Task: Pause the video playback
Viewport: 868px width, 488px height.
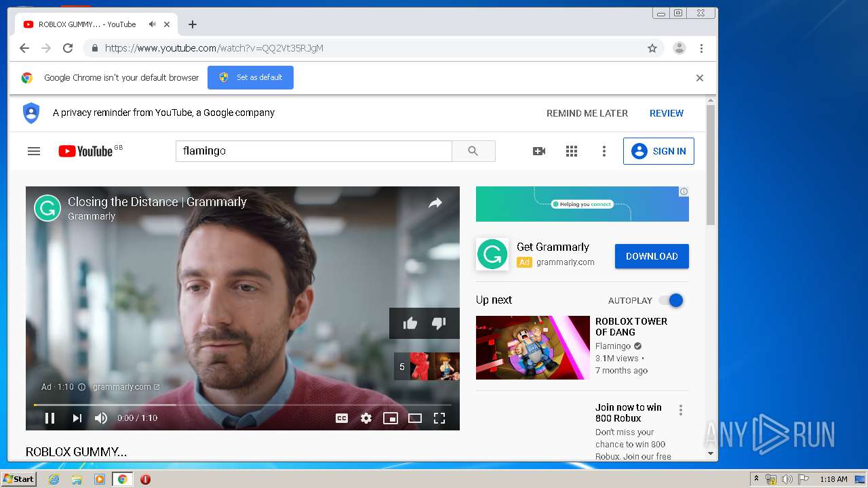Action: (50, 418)
